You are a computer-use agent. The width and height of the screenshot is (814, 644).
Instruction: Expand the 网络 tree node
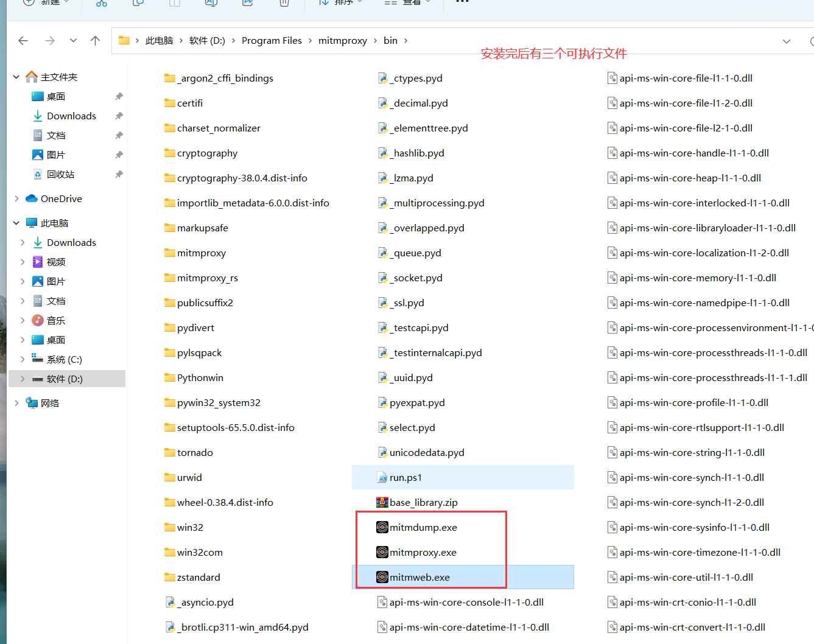16,403
